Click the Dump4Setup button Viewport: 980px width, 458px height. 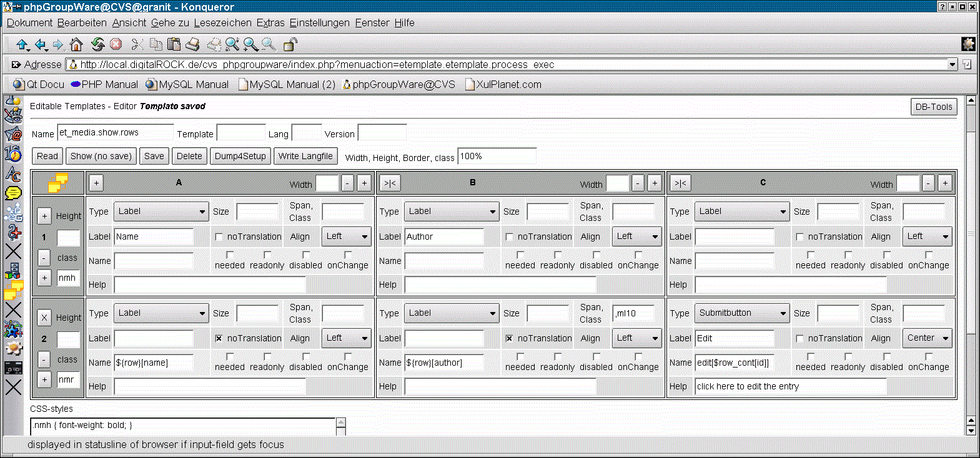(x=240, y=156)
